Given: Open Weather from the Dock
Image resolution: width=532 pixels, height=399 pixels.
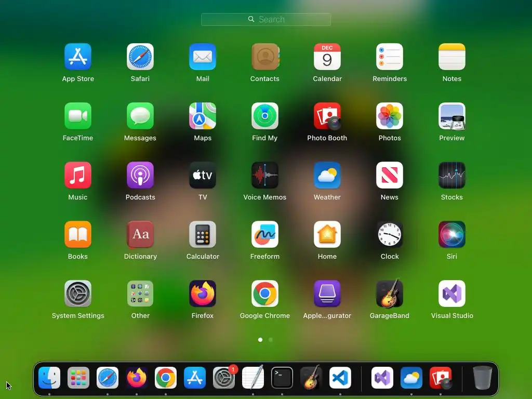Looking at the screenshot, I should [x=411, y=378].
